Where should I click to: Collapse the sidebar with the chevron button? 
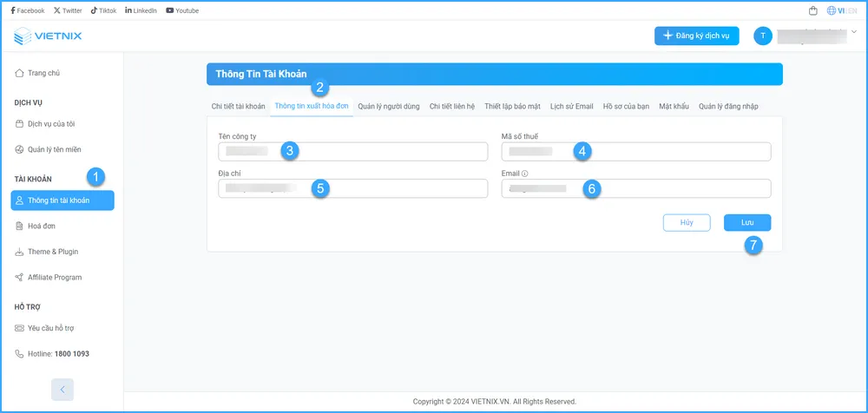click(62, 389)
